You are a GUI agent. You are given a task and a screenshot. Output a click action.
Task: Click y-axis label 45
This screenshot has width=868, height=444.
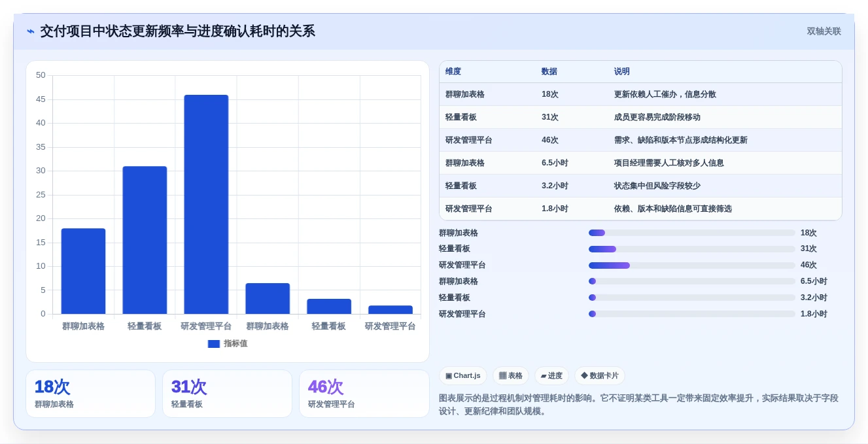pos(41,99)
